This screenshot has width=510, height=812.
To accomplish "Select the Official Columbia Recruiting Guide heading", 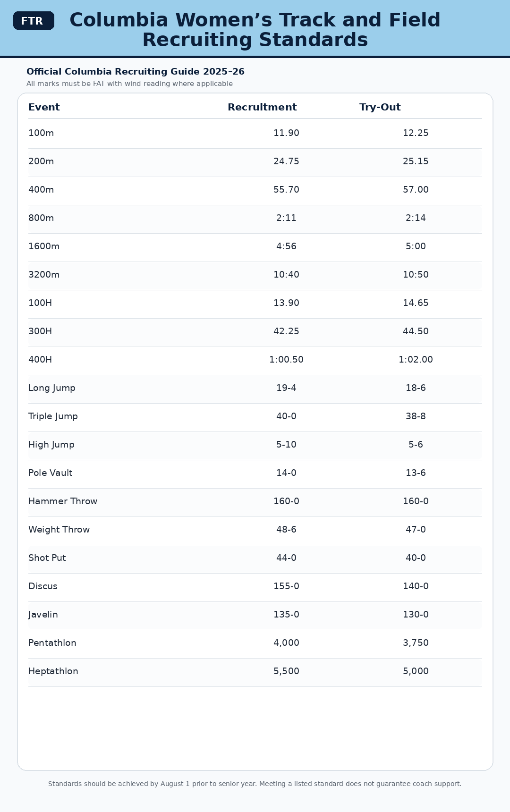I will (136, 72).
